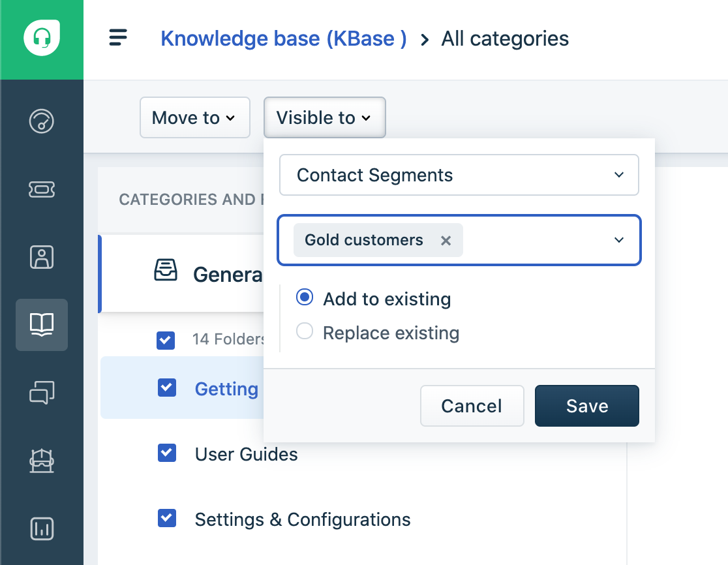Open the Dashboard gauge icon in sidebar

[x=42, y=121]
